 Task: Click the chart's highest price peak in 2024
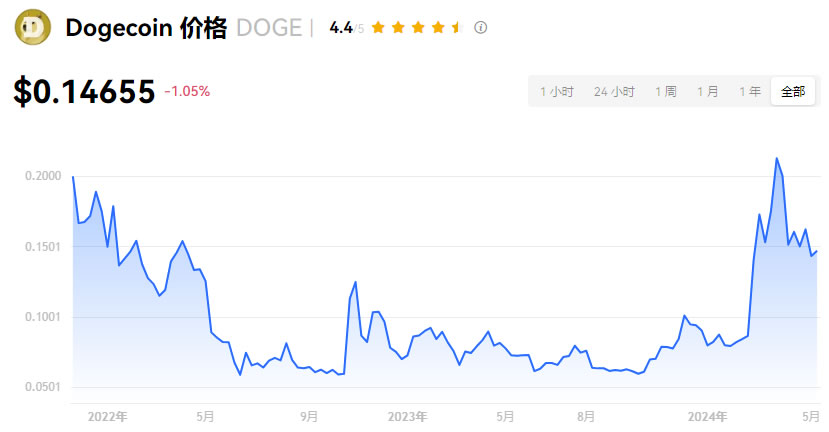(x=776, y=158)
